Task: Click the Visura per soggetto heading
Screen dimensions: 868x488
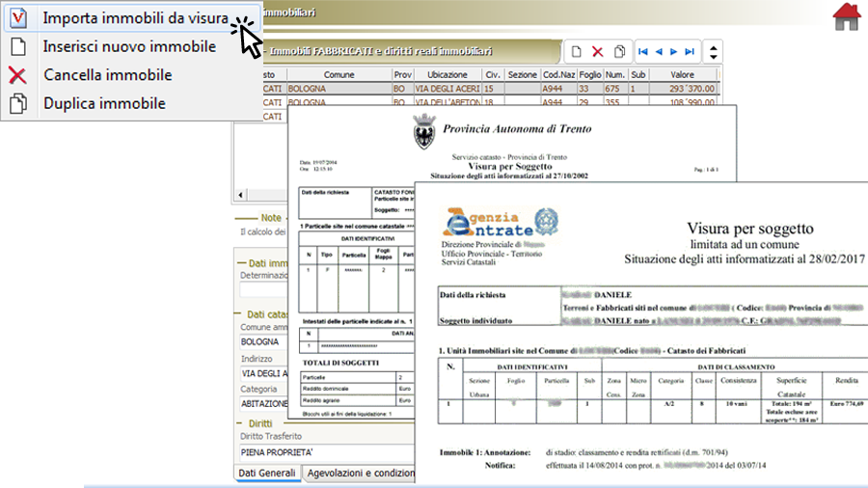Action: click(750, 228)
